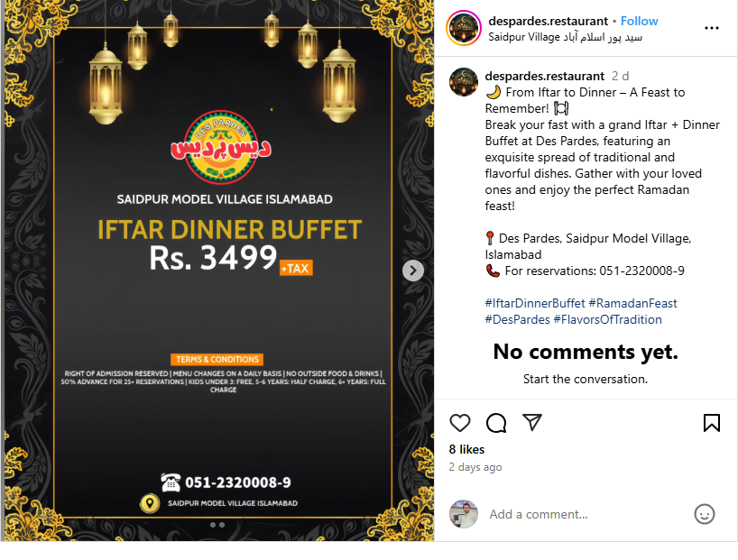Image resolution: width=738 pixels, height=560 pixels.
Task: Open #FlavorsOfTradition hashtag
Action: [x=607, y=319]
